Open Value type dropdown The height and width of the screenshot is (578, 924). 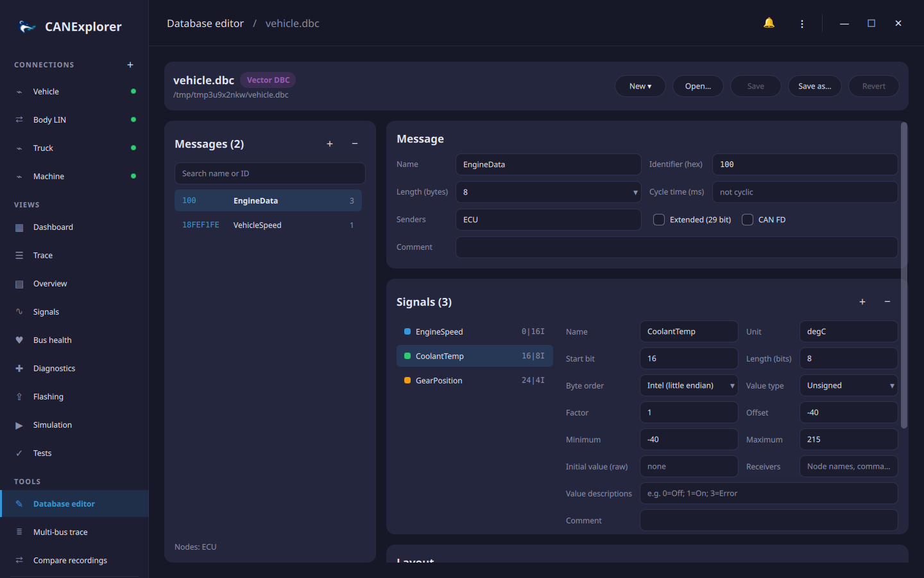point(848,385)
